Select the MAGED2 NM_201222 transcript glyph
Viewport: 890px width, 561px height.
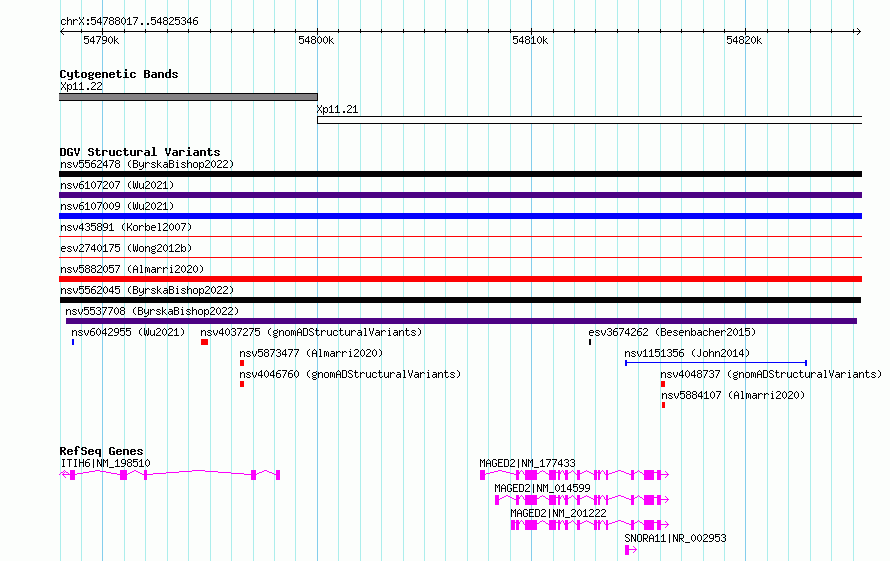coord(590,525)
